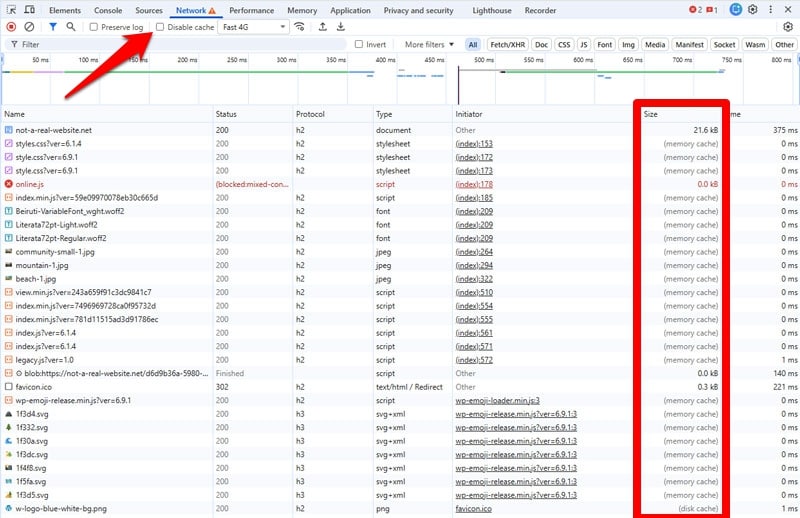Click the icon of w-logo-blue-white-bg.png

coord(9,509)
